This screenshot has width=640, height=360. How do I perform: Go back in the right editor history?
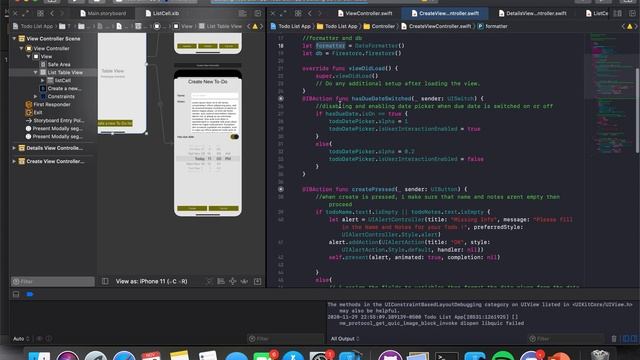[310, 13]
